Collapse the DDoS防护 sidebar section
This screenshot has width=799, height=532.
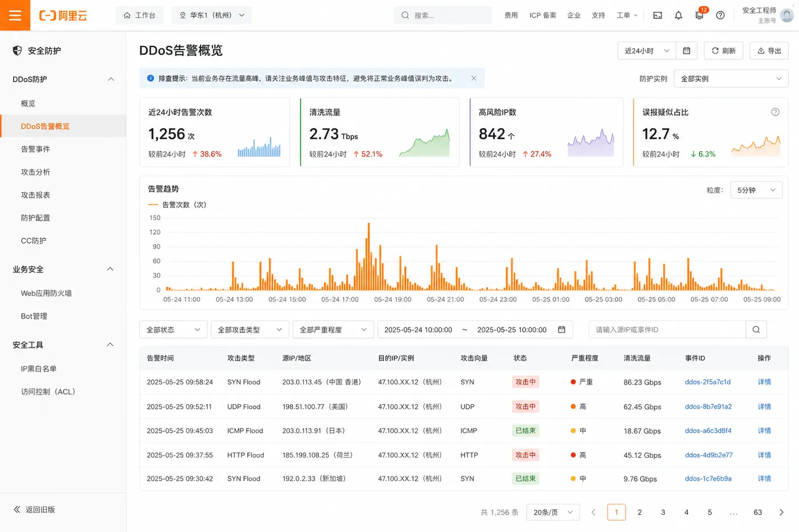(111, 79)
